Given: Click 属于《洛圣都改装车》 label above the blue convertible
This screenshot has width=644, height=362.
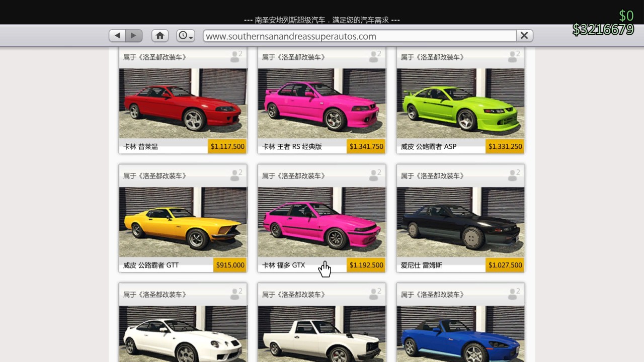Looking at the screenshot, I should click(433, 294).
